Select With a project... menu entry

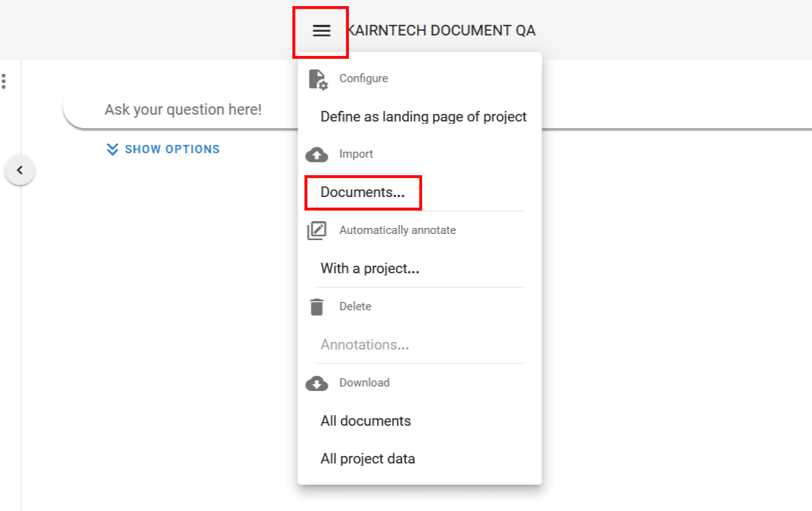(x=369, y=268)
